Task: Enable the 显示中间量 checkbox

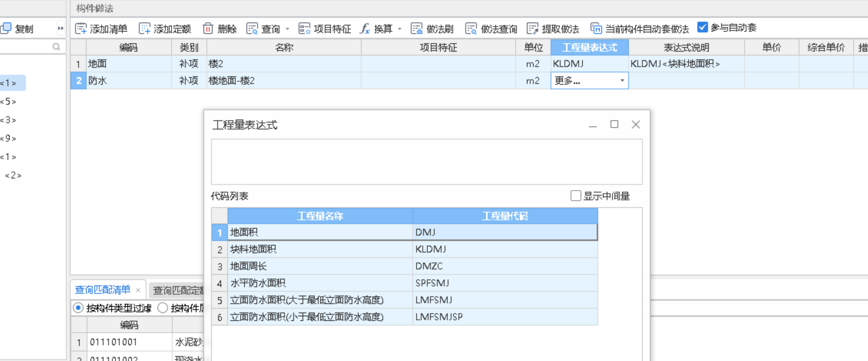Action: point(575,196)
